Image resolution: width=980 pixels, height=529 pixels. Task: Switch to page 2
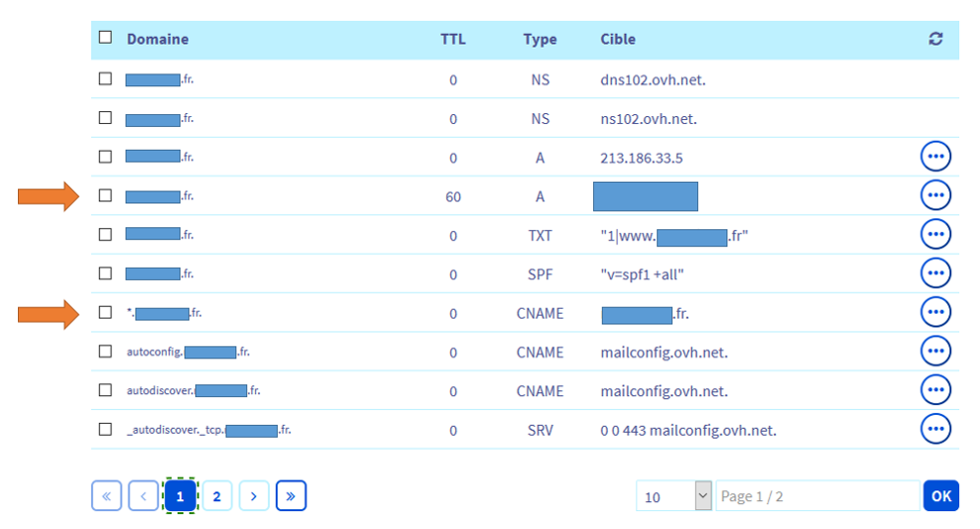[217, 496]
